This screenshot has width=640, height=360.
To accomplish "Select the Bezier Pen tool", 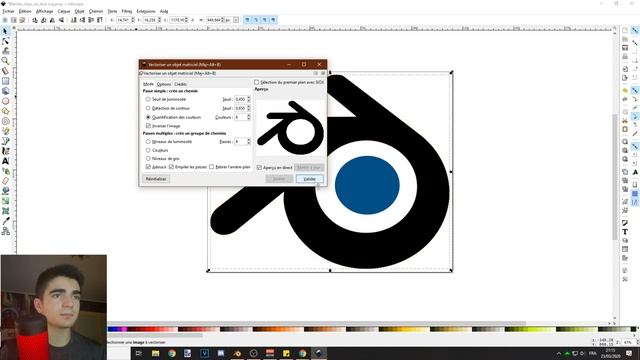I will pyautogui.click(x=5, y=141).
